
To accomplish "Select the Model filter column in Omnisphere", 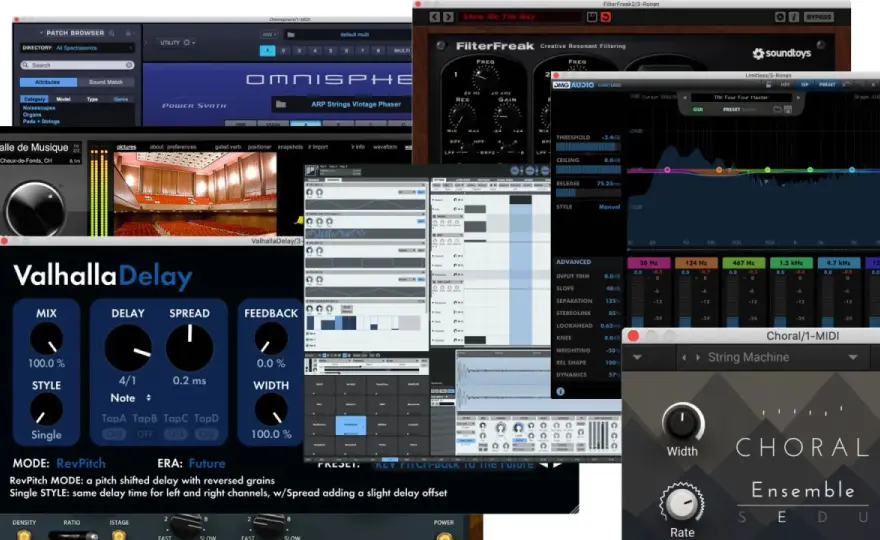I will [x=63, y=99].
